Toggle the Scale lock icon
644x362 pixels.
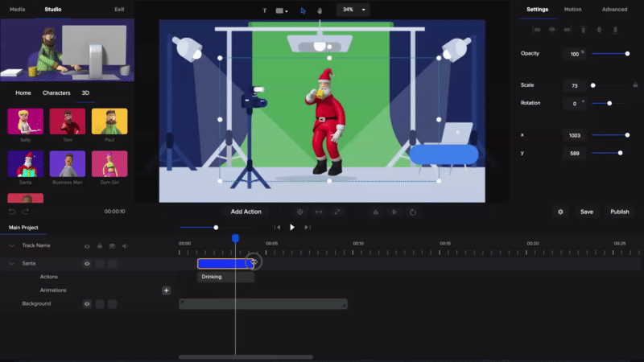(635, 85)
